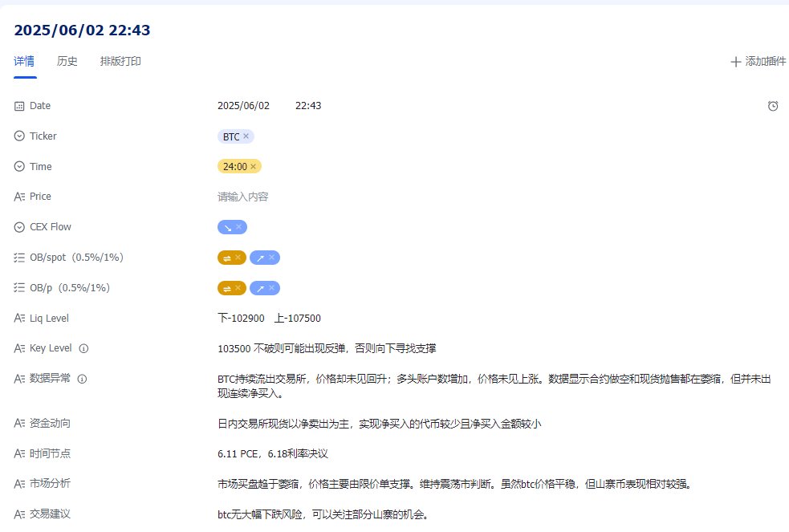Click the text icon beside Key Level
The width and height of the screenshot is (789, 532).
point(19,348)
